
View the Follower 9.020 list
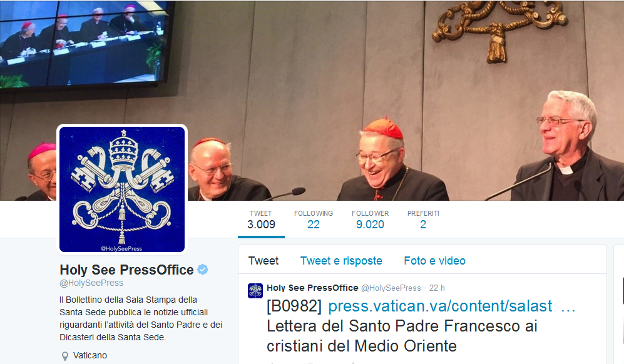coord(370,220)
